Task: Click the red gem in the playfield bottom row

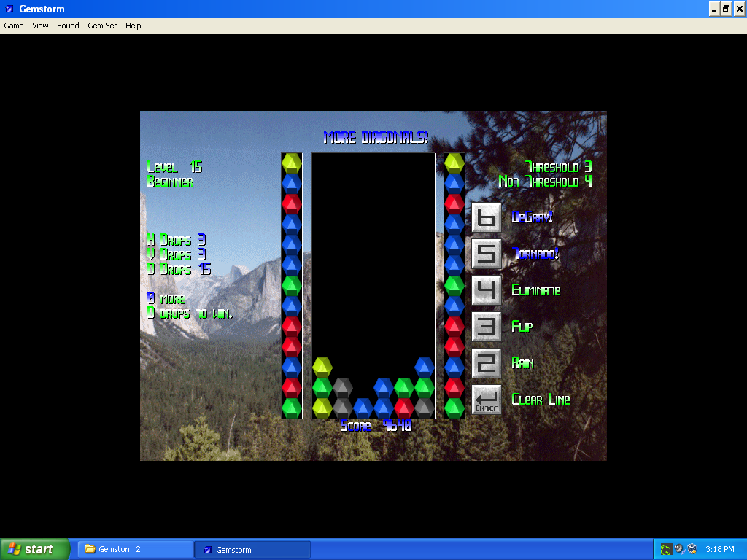Action: click(404, 408)
